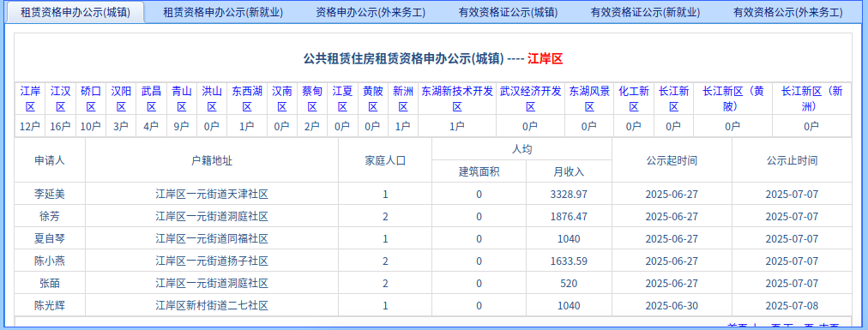Screen dimensions: 868x330
Task: Open the 江汉区 district link
Action: coord(60,99)
